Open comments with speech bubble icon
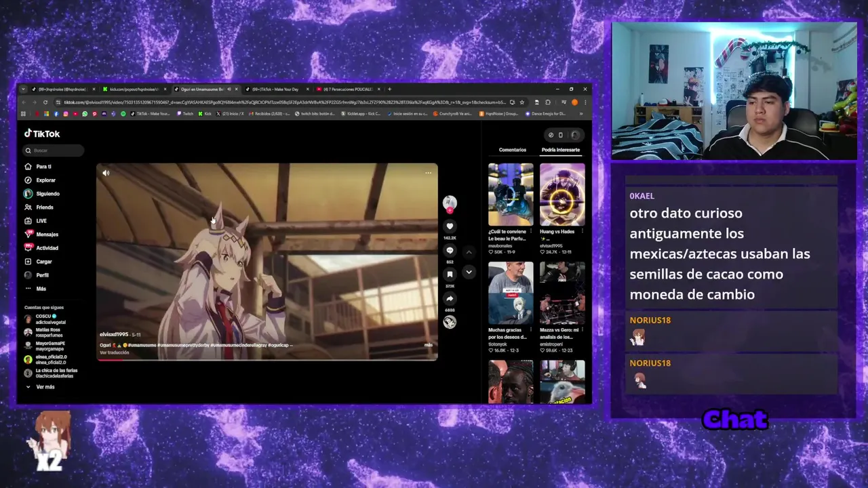The width and height of the screenshot is (868, 488). [x=450, y=251]
